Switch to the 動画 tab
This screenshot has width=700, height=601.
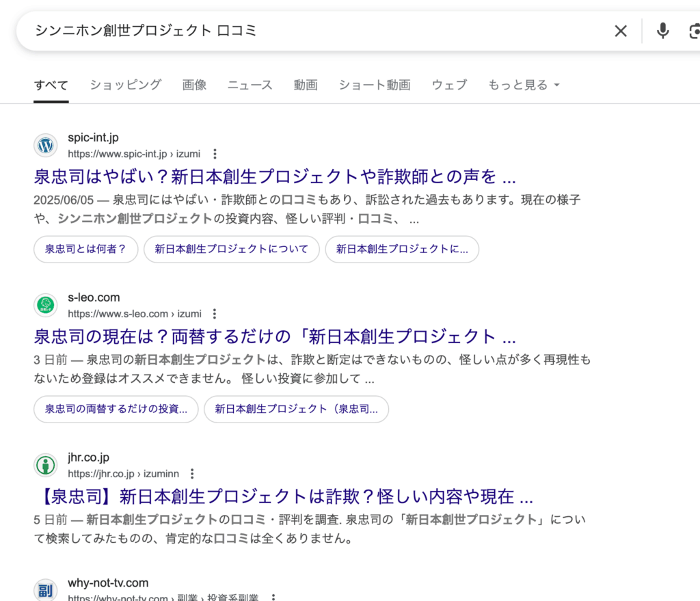[x=306, y=85]
